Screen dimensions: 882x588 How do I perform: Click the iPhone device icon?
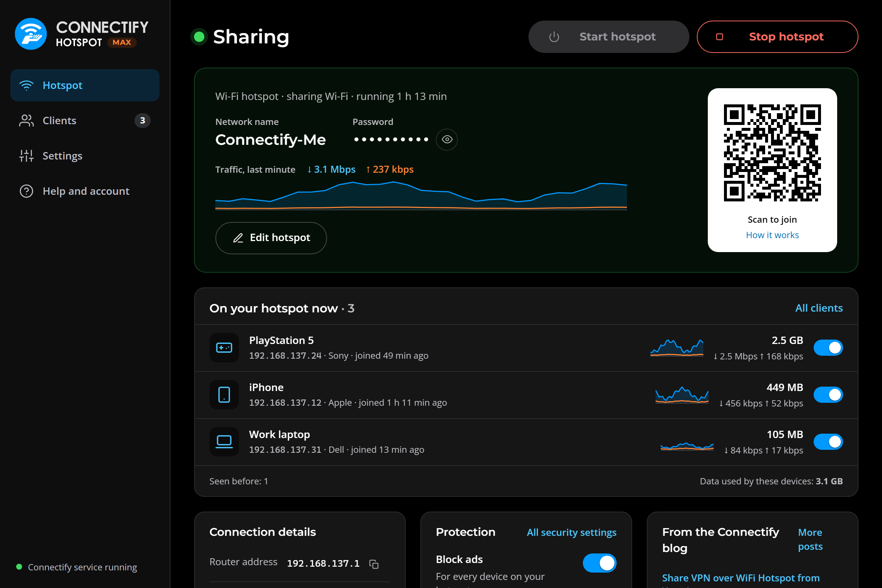click(224, 394)
